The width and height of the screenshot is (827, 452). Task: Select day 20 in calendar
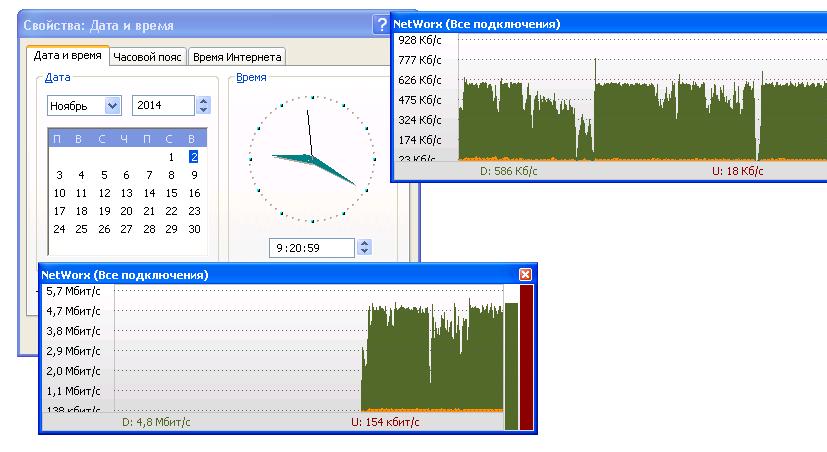tap(127, 211)
